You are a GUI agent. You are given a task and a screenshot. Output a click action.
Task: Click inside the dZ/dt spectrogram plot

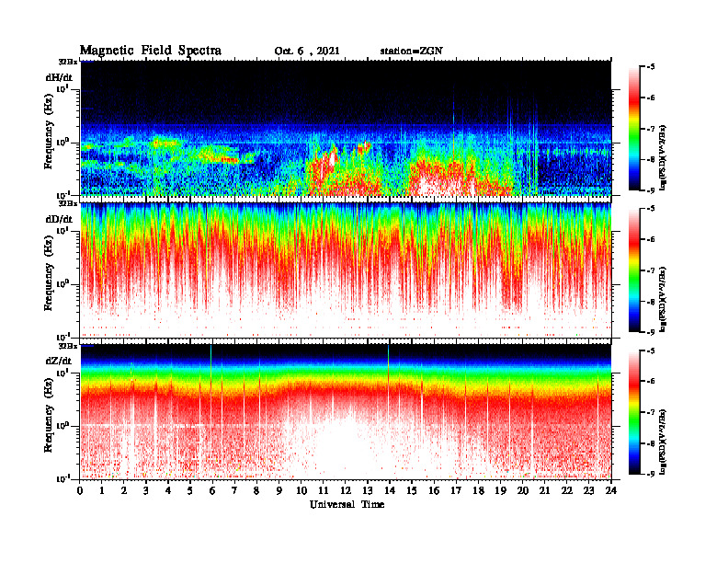pos(346,412)
